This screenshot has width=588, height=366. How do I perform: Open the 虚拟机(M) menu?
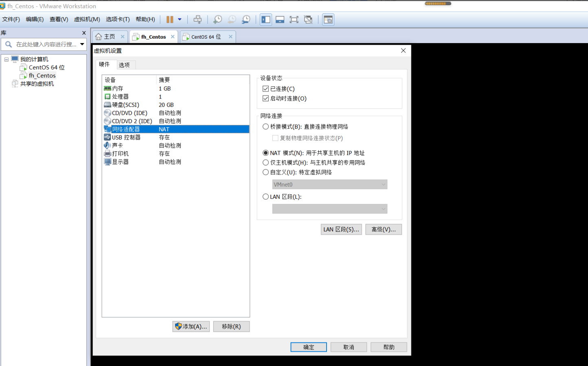(87, 20)
